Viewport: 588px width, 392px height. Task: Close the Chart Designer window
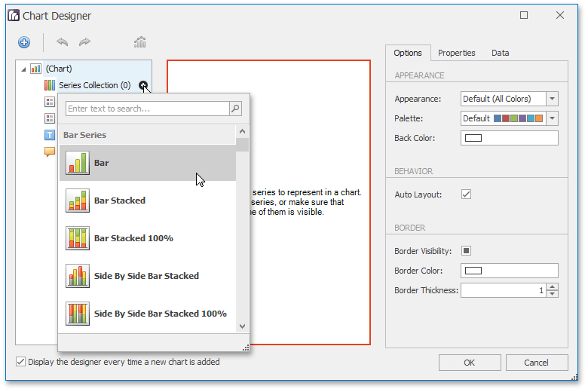560,15
